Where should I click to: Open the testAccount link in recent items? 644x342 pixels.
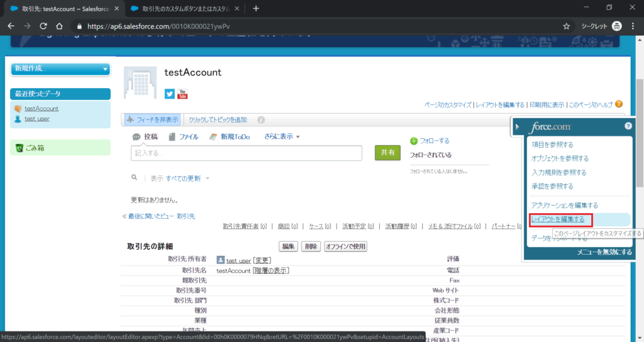pyautogui.click(x=42, y=109)
